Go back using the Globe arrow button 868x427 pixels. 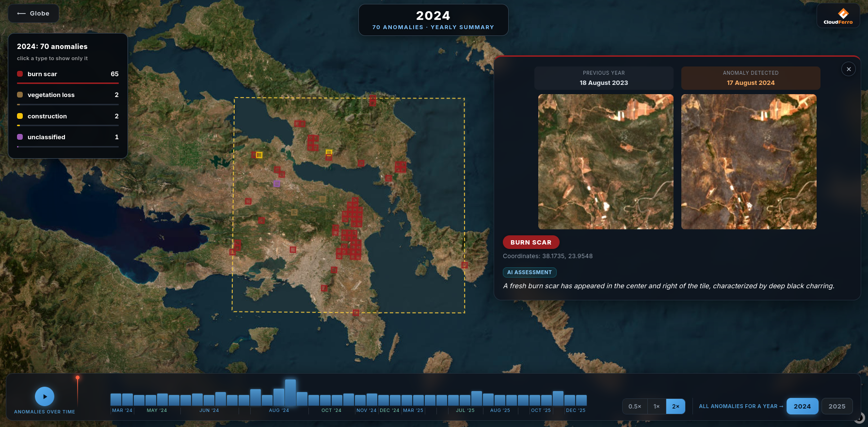click(33, 14)
